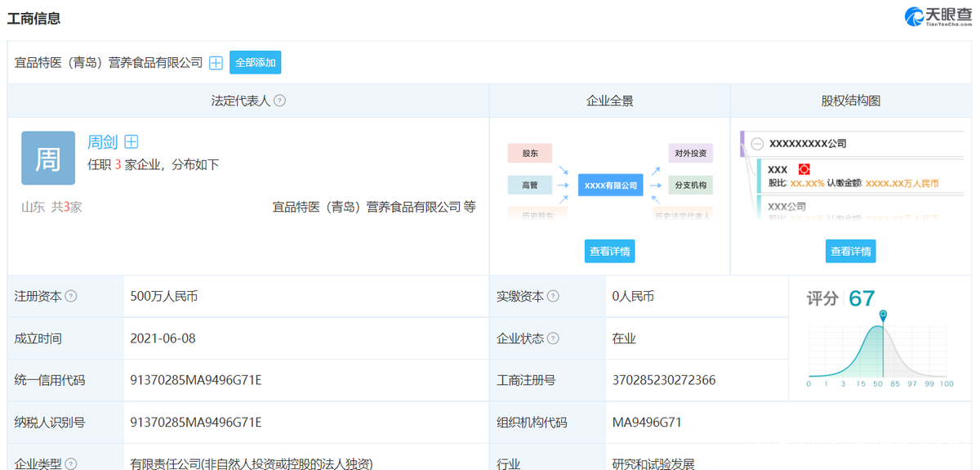980x470 pixels.
Task: Click the 分支机构 box in panorama diagram
Action: 691,186
